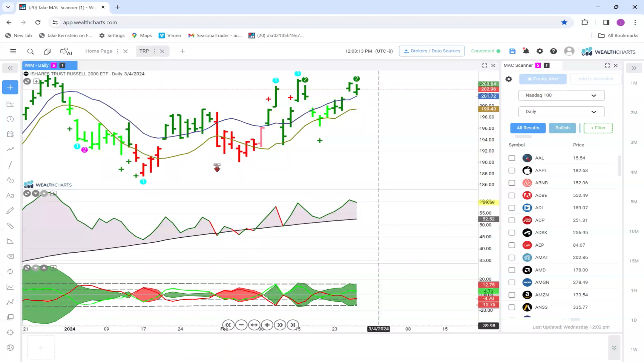Viewport: 644px width, 362px height.
Task: Open the Nasdaq 100 list dropdown
Action: (x=561, y=95)
